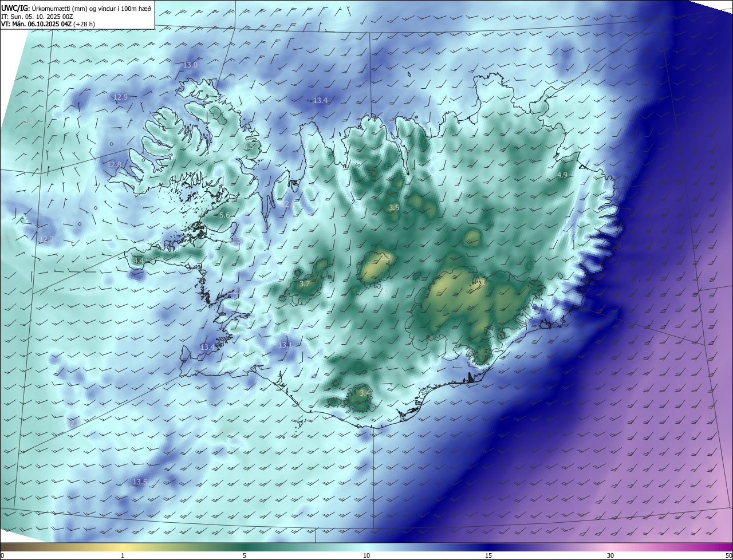Click the 12.2 value label
The image size is (733, 560).
click(x=46, y=239)
